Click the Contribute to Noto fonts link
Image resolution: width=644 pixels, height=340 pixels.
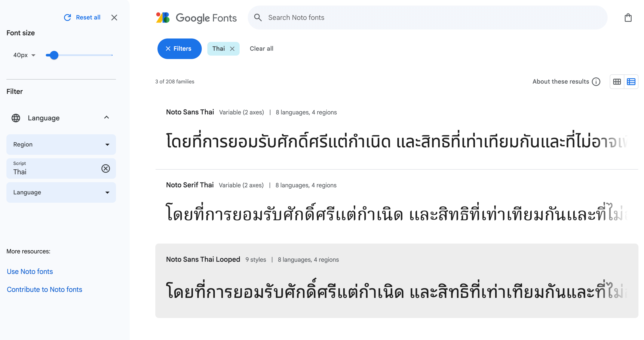coord(44,289)
